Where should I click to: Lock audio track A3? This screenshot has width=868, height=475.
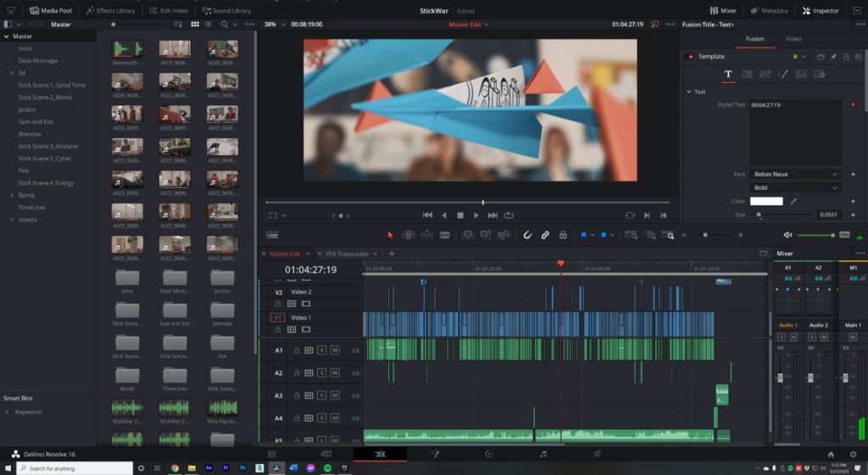point(296,396)
